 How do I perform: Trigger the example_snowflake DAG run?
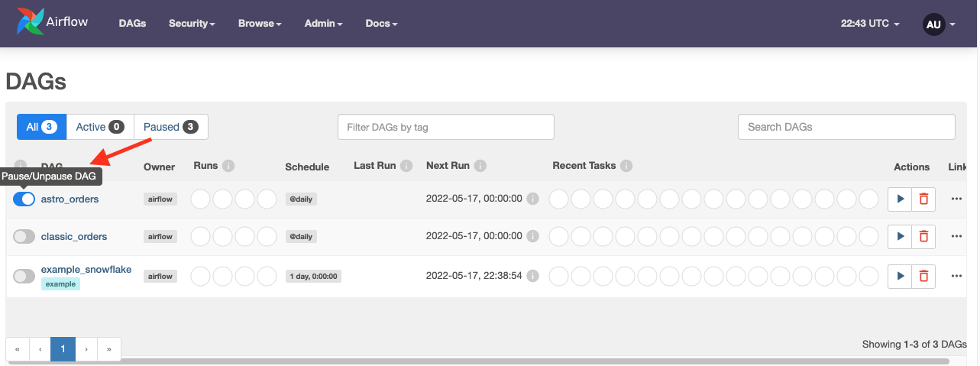[900, 276]
